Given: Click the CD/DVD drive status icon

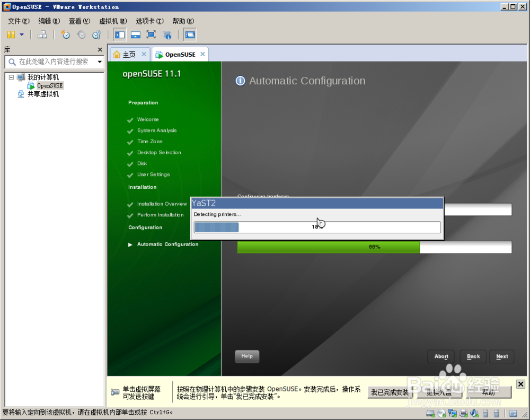Looking at the screenshot, I should click(441, 413).
